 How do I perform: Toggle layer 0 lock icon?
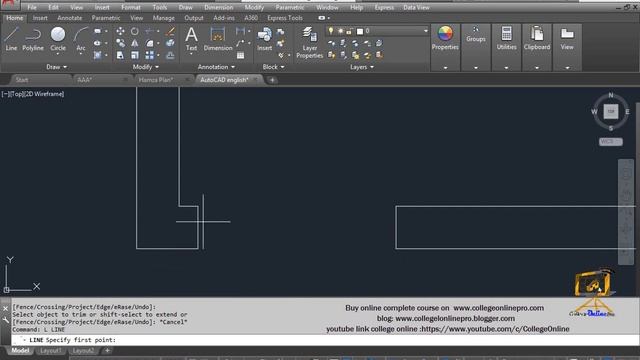pos(349,31)
